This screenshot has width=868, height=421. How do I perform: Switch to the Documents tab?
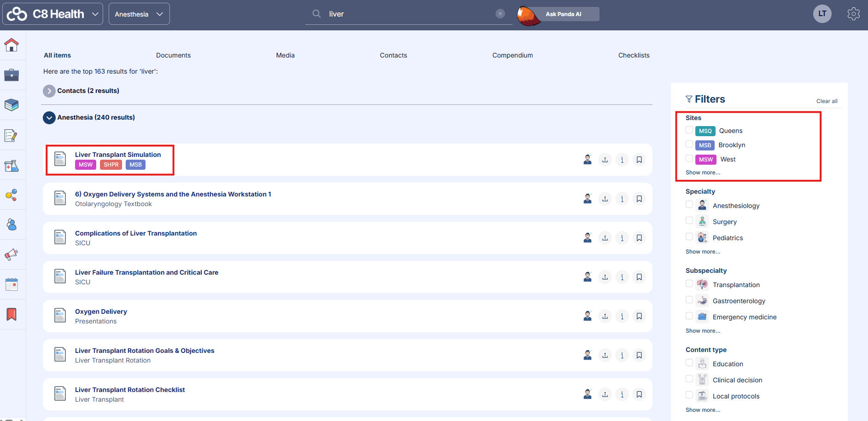click(173, 55)
